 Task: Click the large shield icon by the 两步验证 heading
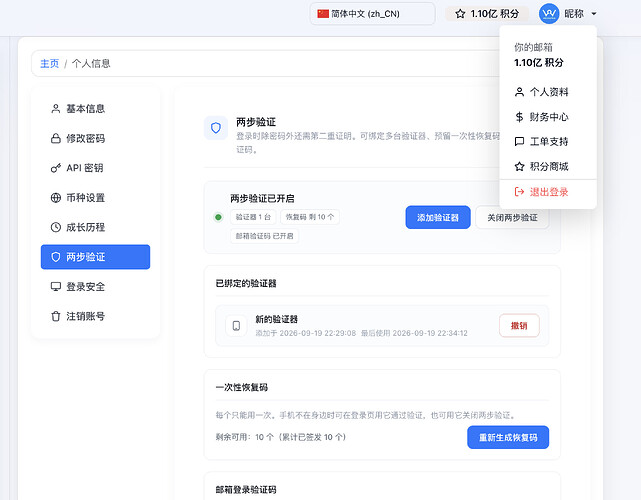pos(216,128)
